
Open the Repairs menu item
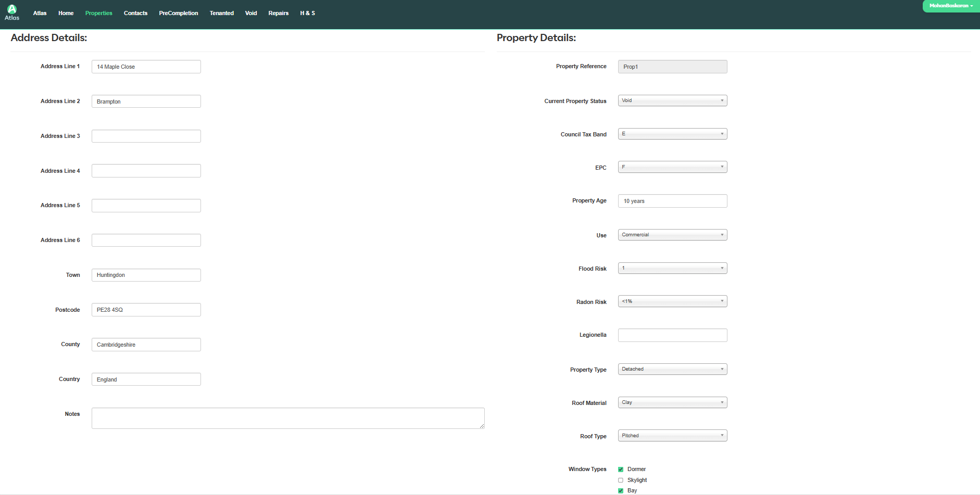[x=278, y=14]
